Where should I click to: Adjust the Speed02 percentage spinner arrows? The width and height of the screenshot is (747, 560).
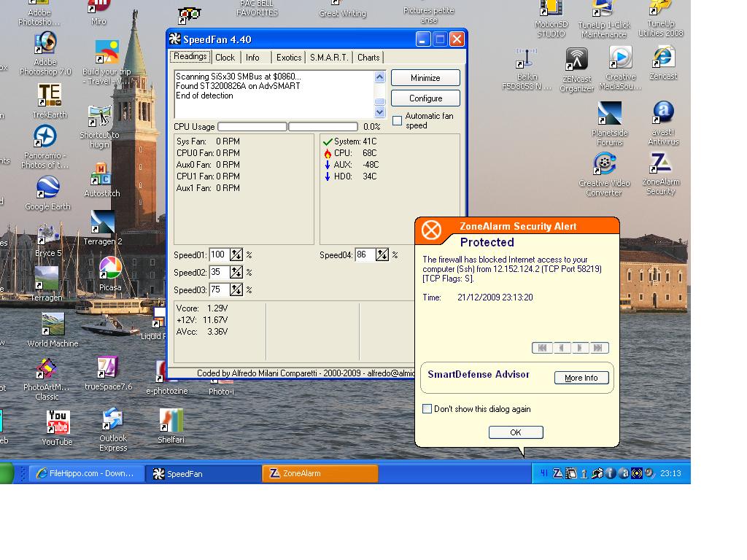click(x=236, y=272)
